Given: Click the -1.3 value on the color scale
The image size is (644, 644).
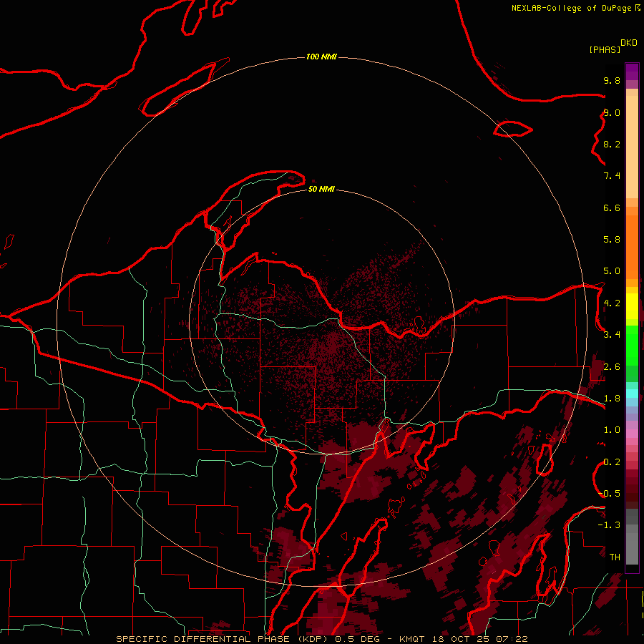Looking at the screenshot, I should (610, 525).
